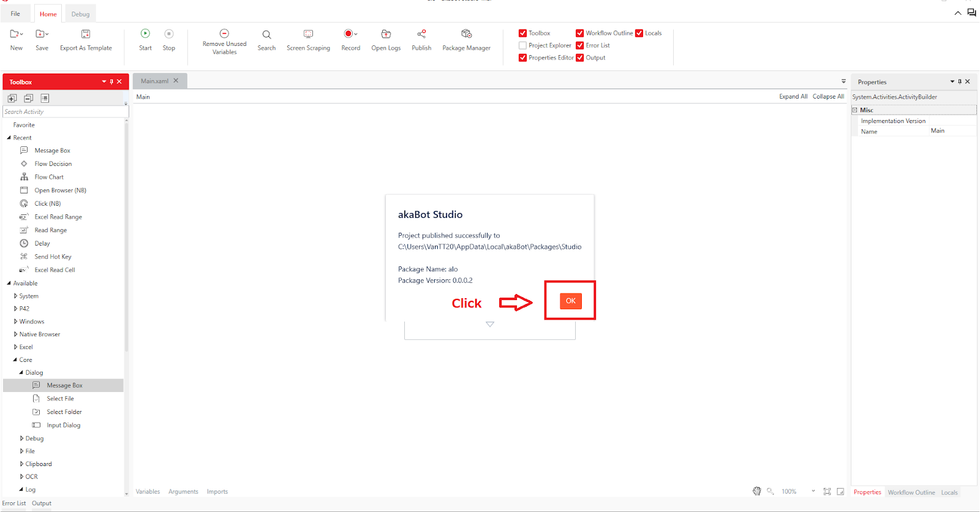Click the zoom magnifier icon at bottom

tap(771, 491)
